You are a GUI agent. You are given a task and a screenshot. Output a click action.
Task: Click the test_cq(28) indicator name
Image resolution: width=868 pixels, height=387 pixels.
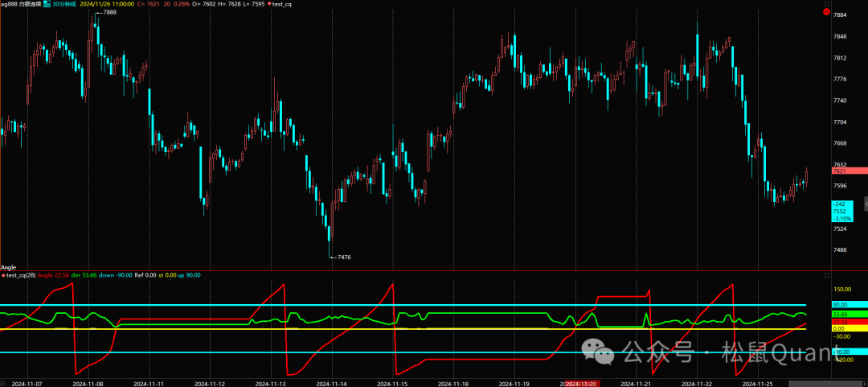pos(22,275)
